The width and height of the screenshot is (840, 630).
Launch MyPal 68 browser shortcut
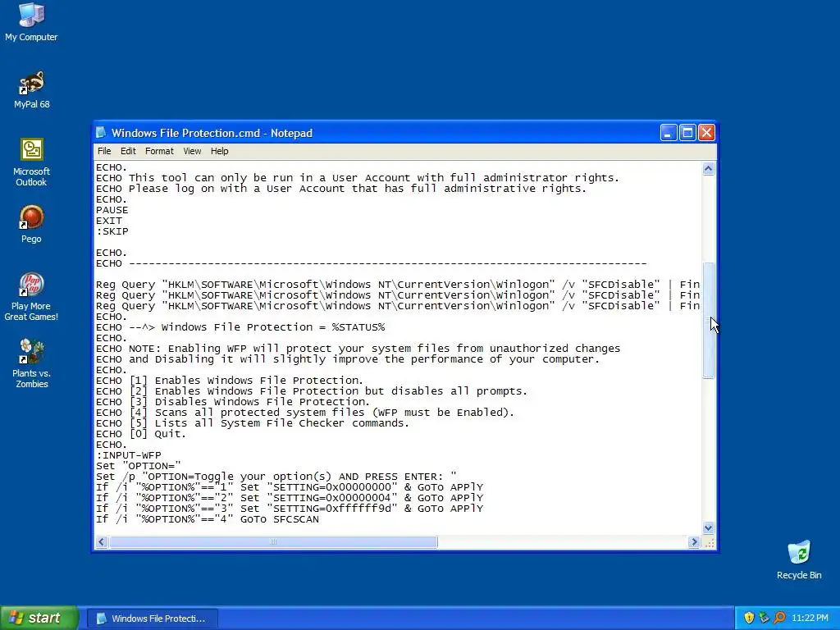click(31, 89)
